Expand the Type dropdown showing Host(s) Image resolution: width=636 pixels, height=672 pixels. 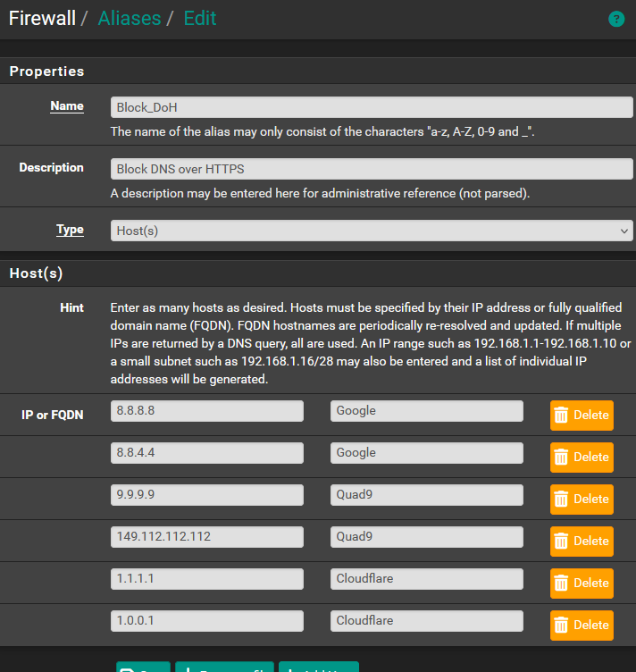pos(372,231)
